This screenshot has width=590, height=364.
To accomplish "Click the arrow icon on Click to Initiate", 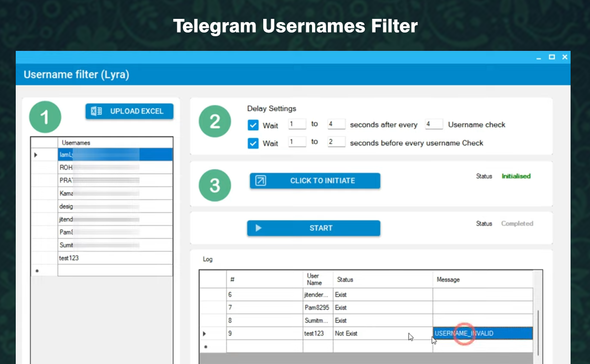I will [261, 181].
